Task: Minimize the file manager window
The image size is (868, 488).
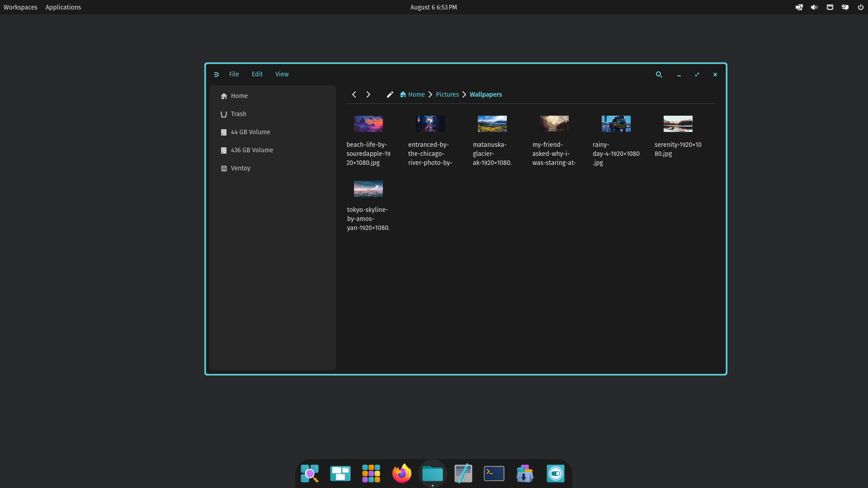Action: click(x=679, y=75)
